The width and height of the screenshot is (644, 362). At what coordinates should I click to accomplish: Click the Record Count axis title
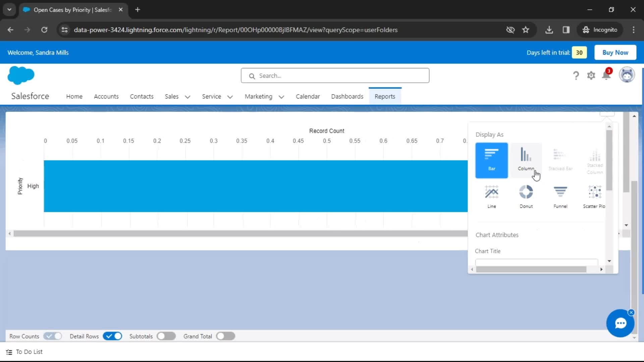tap(327, 131)
